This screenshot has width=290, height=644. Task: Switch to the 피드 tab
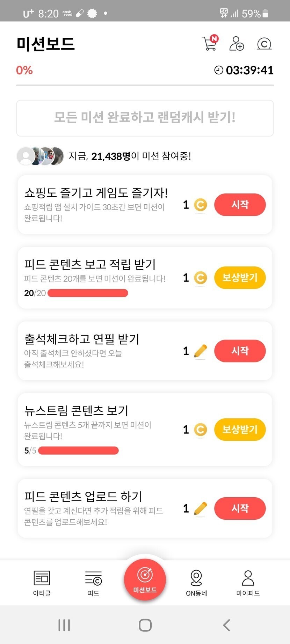[93, 583]
